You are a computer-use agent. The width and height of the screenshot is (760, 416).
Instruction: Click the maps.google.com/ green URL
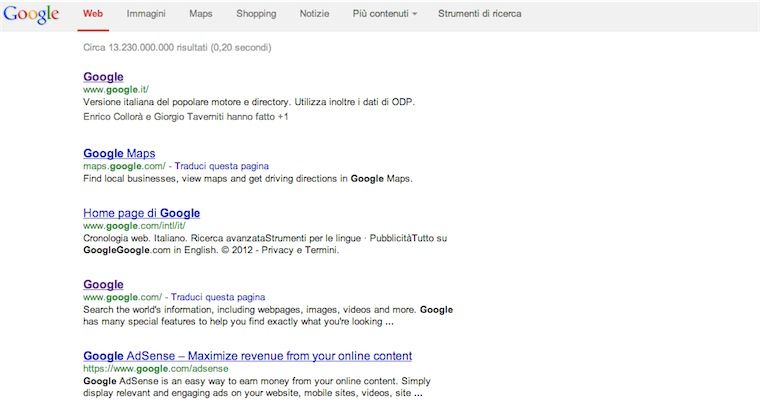point(124,166)
